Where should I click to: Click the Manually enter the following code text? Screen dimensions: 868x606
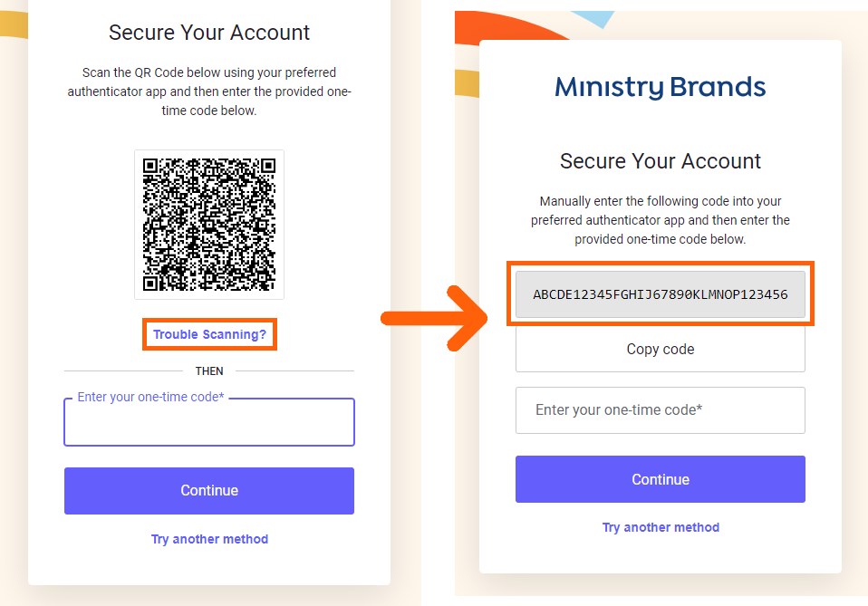(x=661, y=220)
